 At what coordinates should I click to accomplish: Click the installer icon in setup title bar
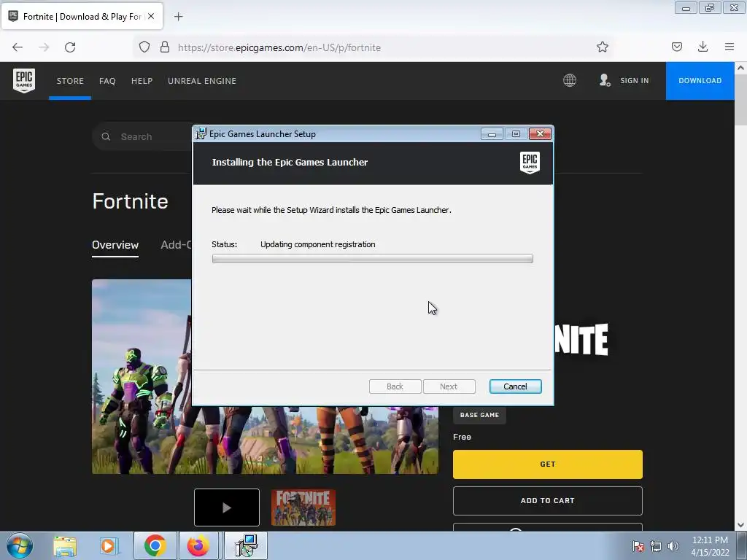[201, 134]
